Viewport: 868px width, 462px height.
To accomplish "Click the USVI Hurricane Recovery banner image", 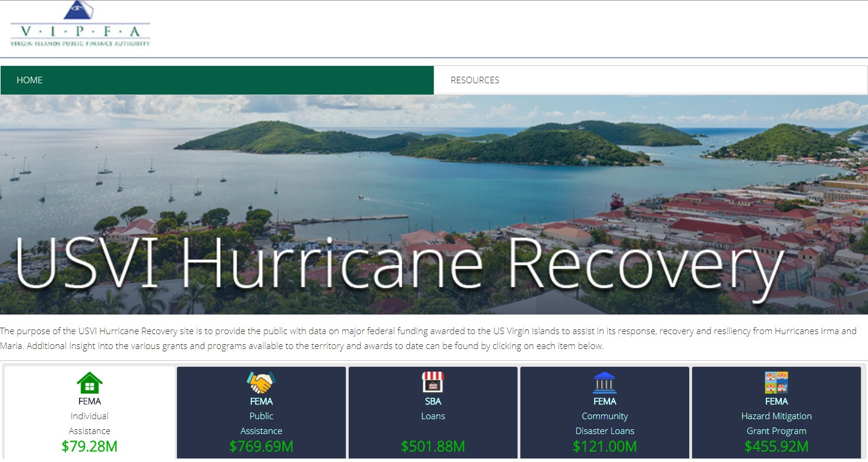I will pyautogui.click(x=434, y=205).
